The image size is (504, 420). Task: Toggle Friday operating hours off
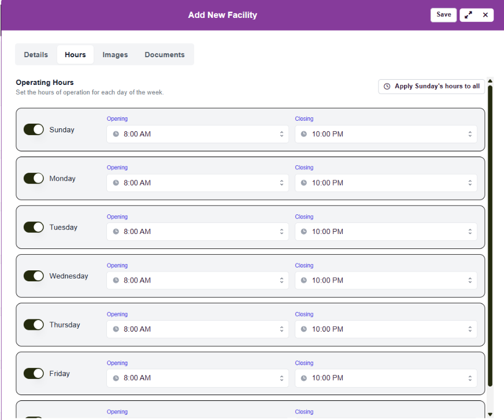tap(34, 374)
